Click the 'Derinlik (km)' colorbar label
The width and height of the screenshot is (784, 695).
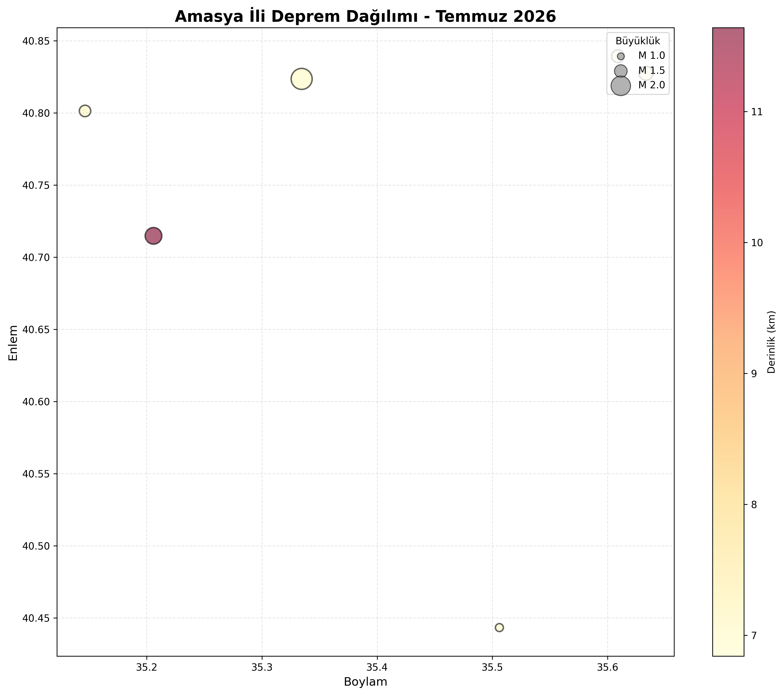pos(772,342)
